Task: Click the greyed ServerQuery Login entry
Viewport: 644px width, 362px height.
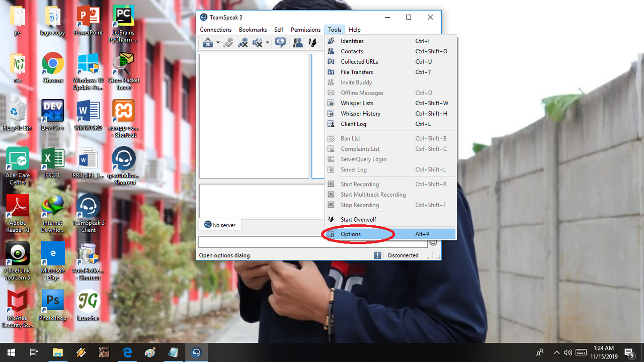Action: 390,159
